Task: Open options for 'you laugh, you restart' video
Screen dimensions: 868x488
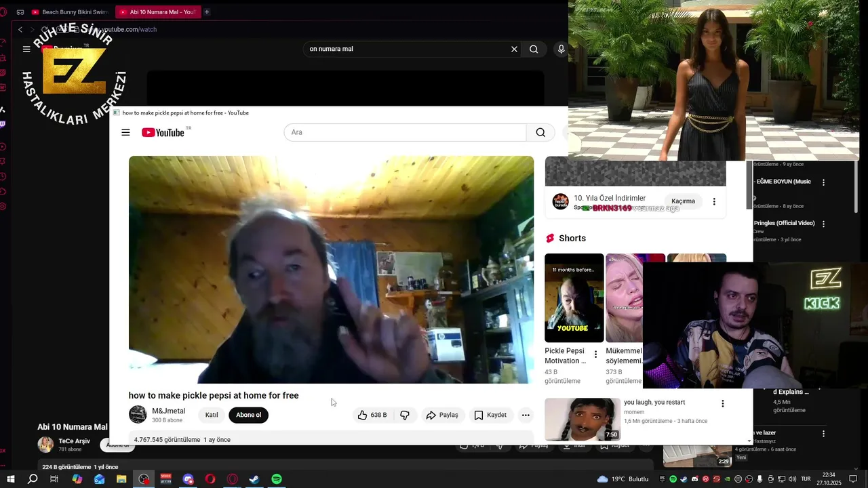Action: click(722, 403)
